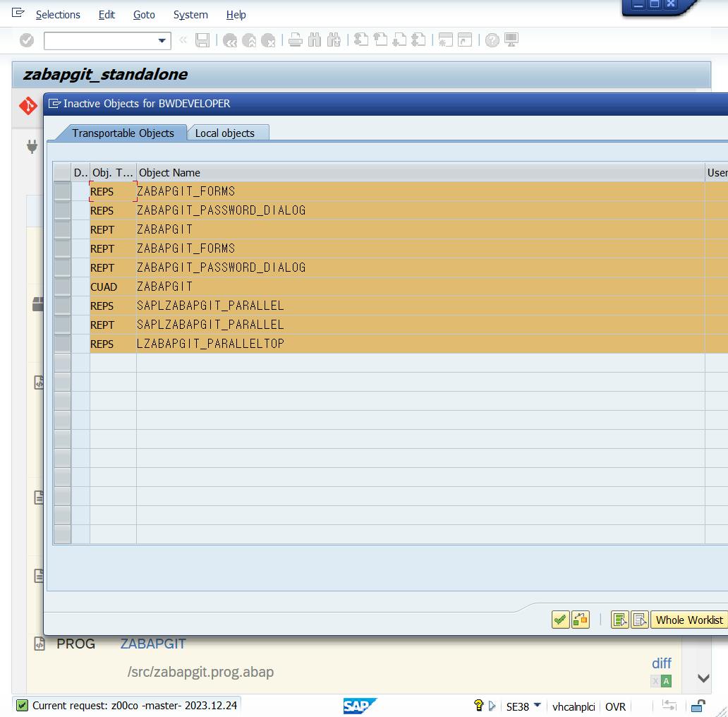Click the transport request icon in dialog
Image resolution: width=728 pixels, height=717 pixels.
[581, 620]
